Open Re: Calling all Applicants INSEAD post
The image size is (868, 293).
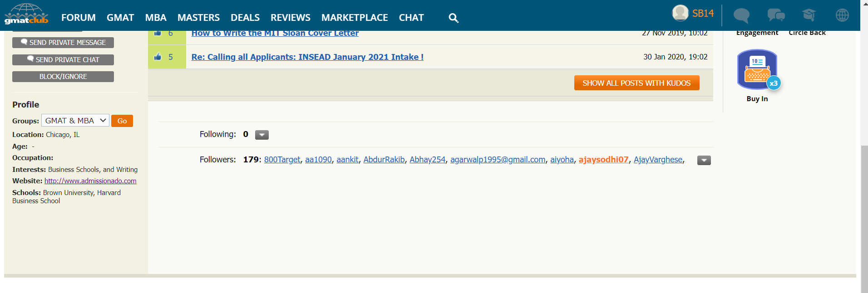click(x=307, y=57)
